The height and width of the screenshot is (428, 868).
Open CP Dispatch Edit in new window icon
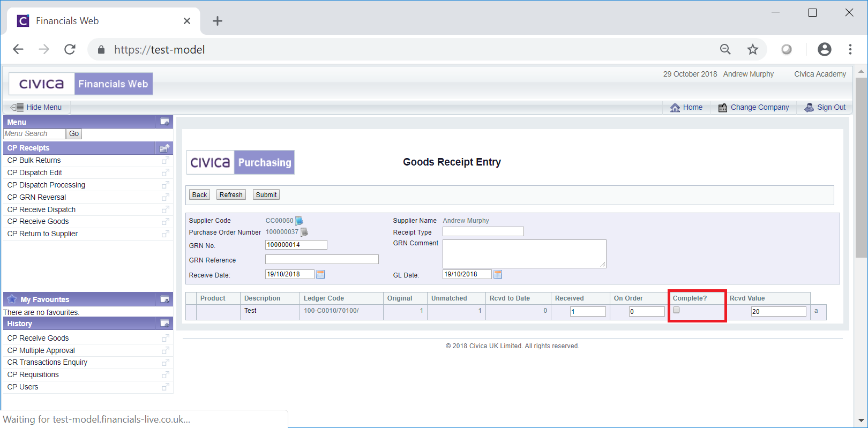pos(166,172)
